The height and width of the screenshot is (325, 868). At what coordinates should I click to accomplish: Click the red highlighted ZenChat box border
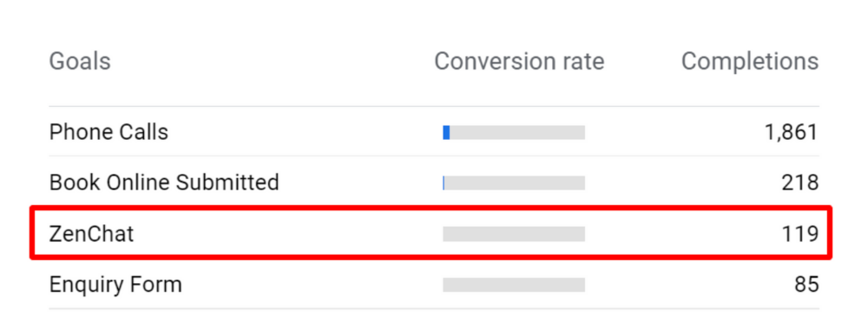(431, 209)
